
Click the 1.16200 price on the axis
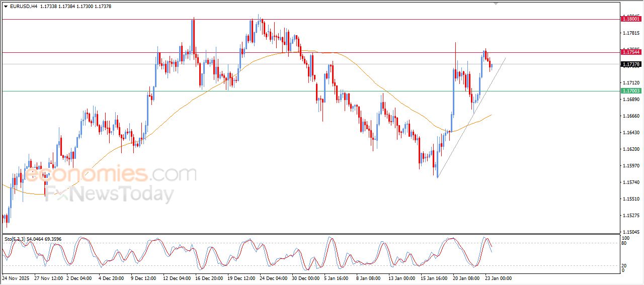[x=631, y=149]
